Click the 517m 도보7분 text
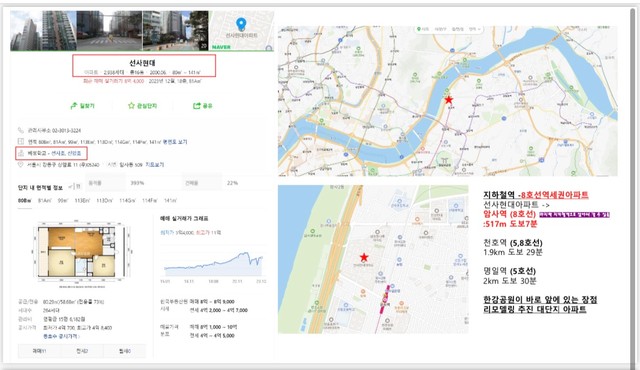 (x=511, y=224)
